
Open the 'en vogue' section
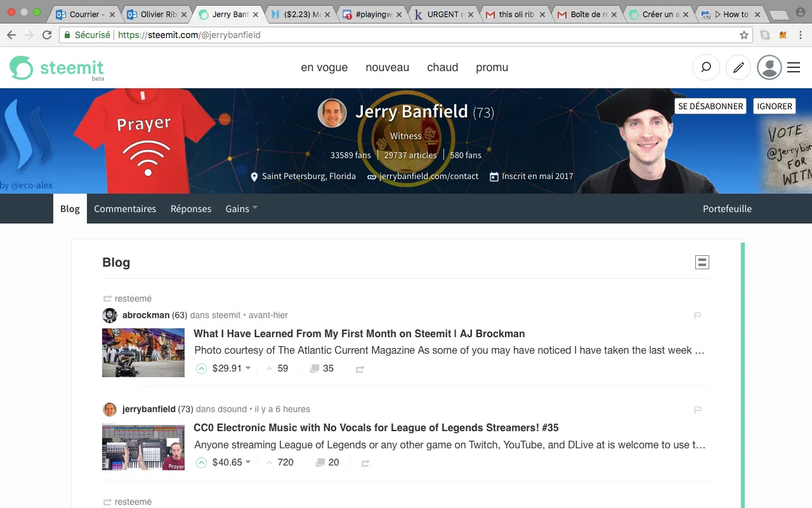(x=324, y=67)
